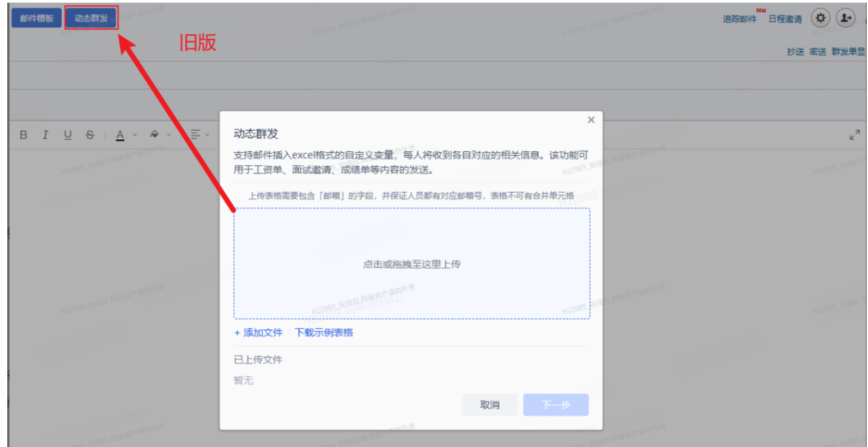Open mail settings via the gear icon
Image resolution: width=868 pixels, height=447 pixels.
coord(821,18)
